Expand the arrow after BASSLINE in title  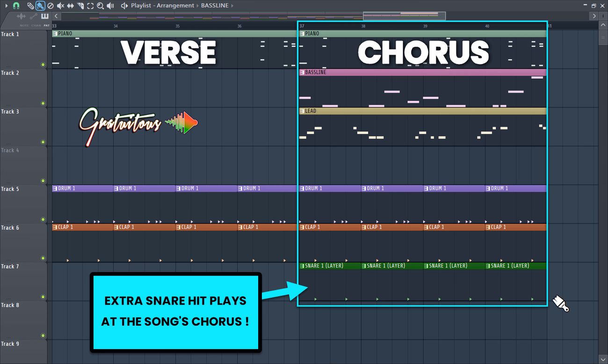[x=233, y=6]
